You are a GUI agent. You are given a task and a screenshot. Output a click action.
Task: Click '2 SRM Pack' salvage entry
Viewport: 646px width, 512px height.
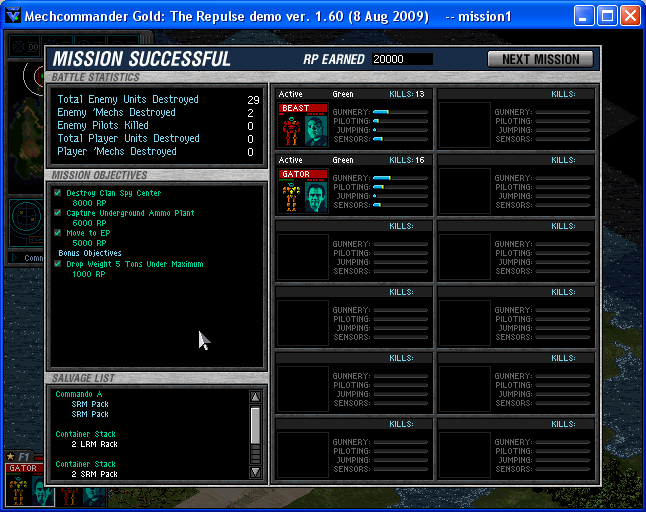[94, 474]
